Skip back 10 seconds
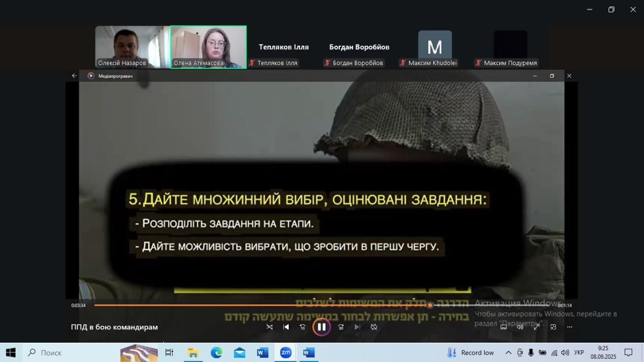The image size is (644, 362). (x=303, y=327)
